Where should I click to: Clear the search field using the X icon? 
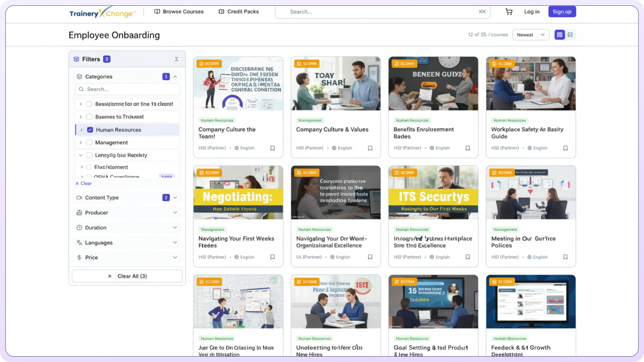pos(482,12)
